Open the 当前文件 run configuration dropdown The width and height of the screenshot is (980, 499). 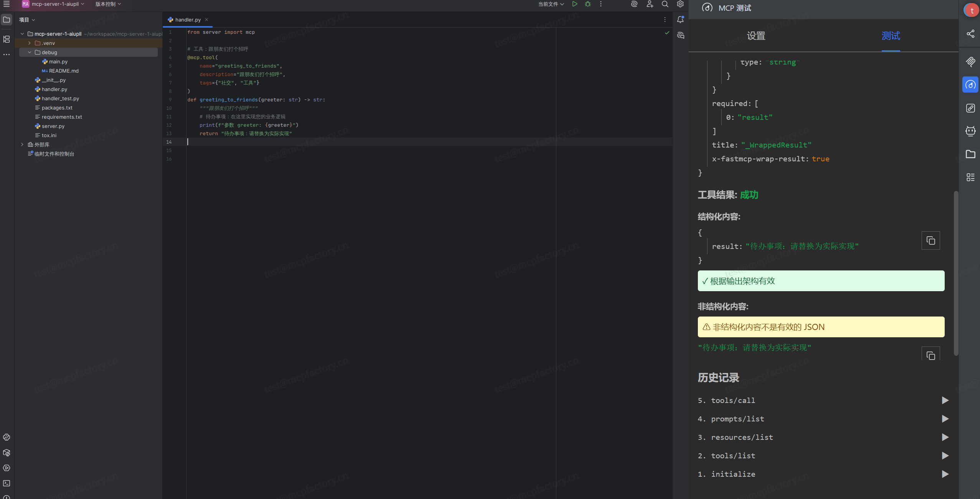[x=551, y=4]
